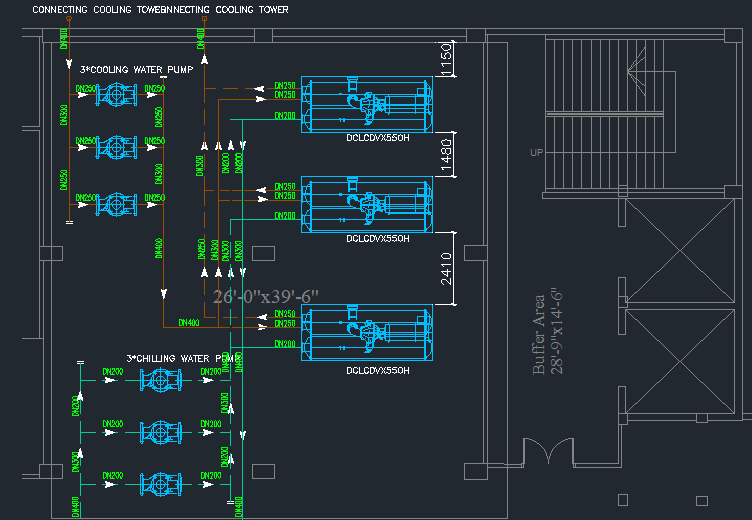Pick the lowest DCLCDVX550H chiller unit
Viewport: 752px width, 520px height.
point(368,334)
